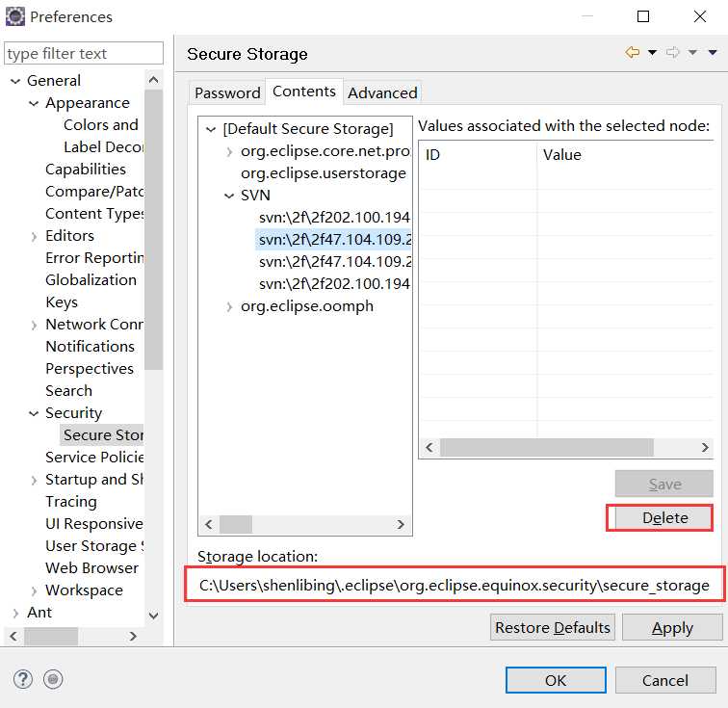Select org.eclipse.userstorage storage node
The width and height of the screenshot is (728, 708).
click(x=324, y=173)
